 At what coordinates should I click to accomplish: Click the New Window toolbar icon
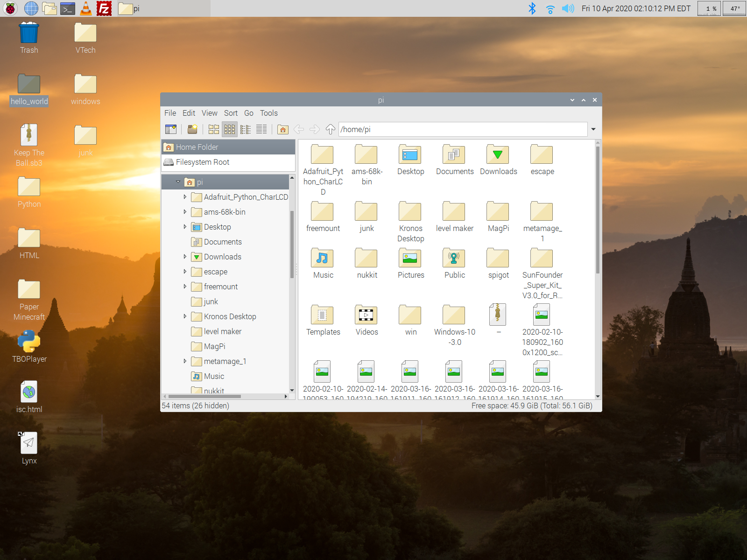pos(171,129)
